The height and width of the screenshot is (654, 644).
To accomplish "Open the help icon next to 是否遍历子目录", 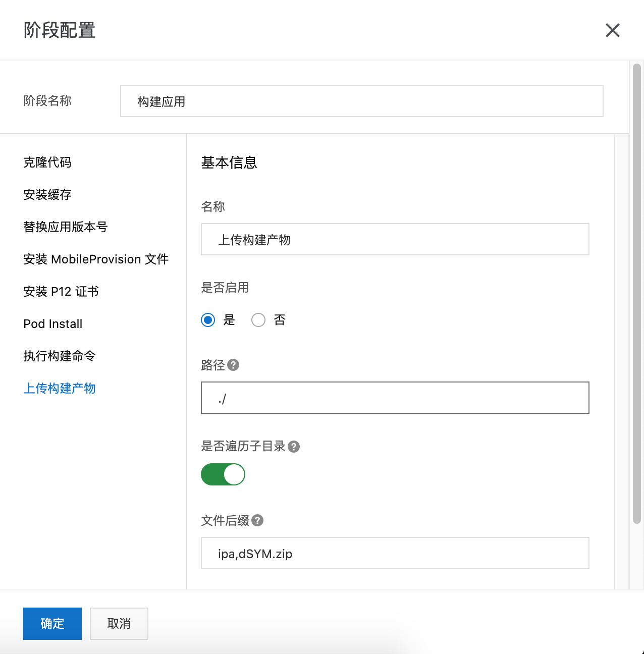I will [x=294, y=447].
